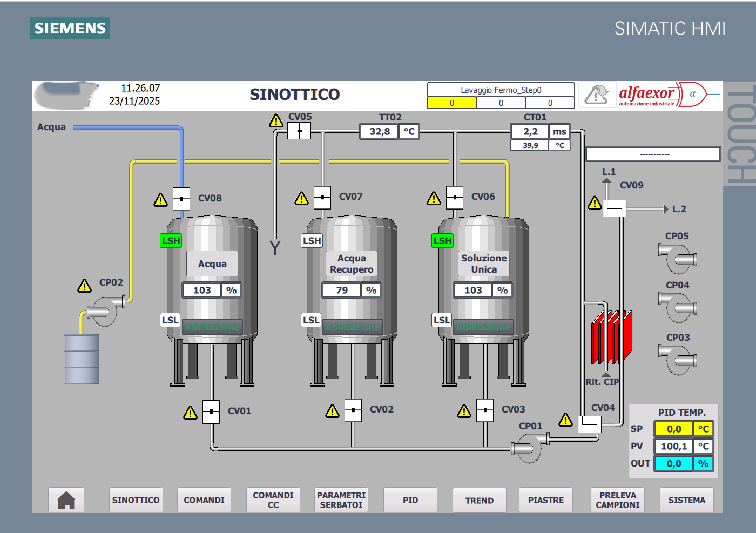The image size is (756, 533).
Task: Click the red heat exchanger plates
Action: coord(611,337)
